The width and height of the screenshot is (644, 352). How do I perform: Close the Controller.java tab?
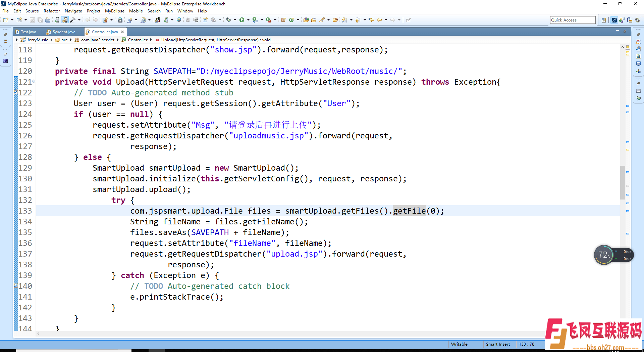tap(122, 32)
